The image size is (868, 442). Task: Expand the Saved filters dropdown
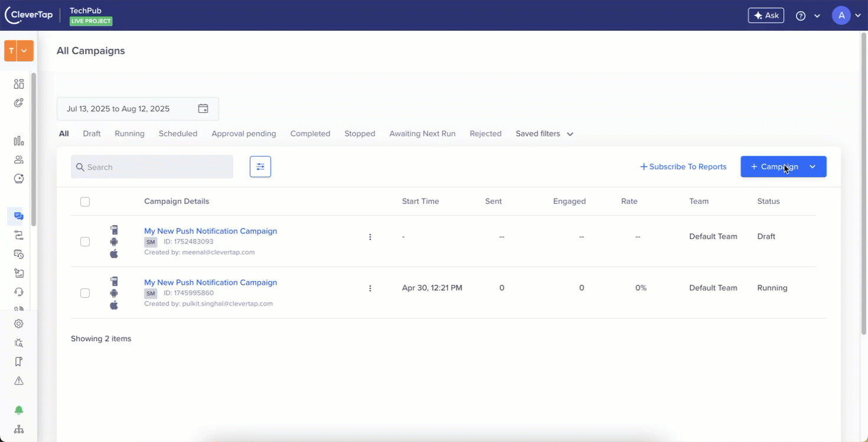544,134
